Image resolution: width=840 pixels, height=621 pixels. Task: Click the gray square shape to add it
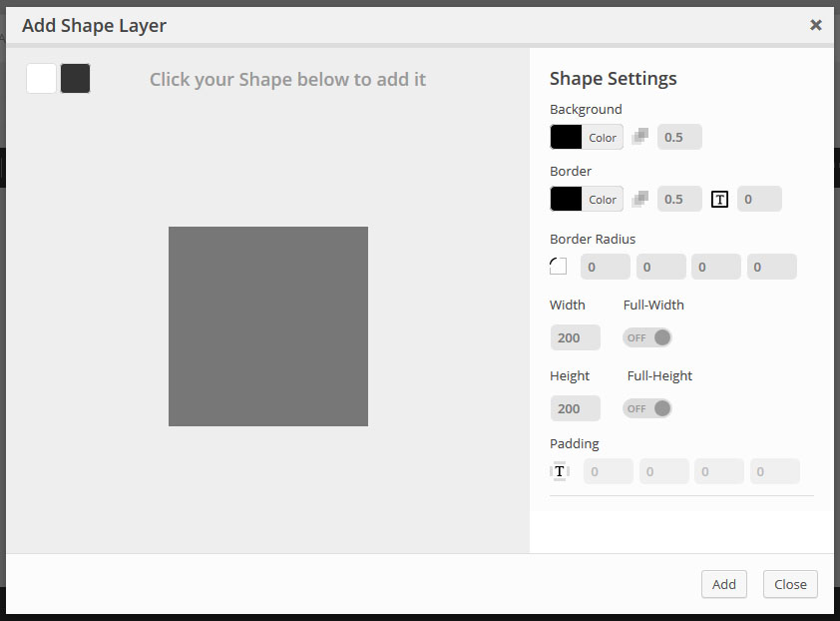point(268,326)
